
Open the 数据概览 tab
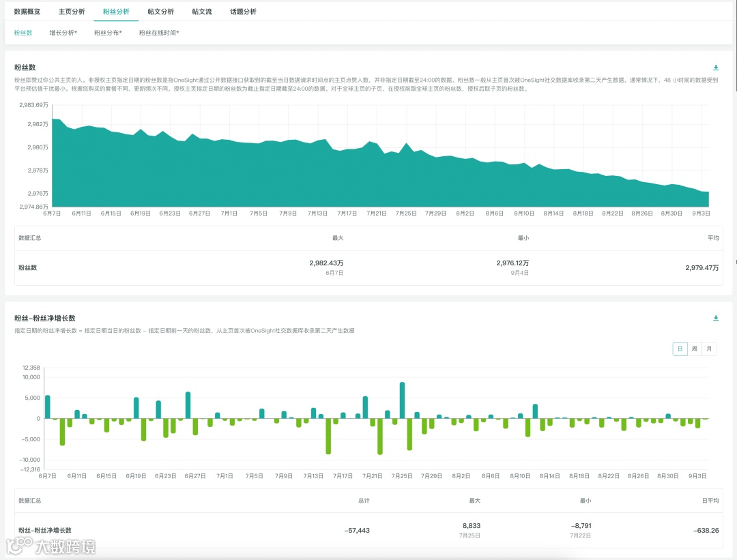(27, 12)
